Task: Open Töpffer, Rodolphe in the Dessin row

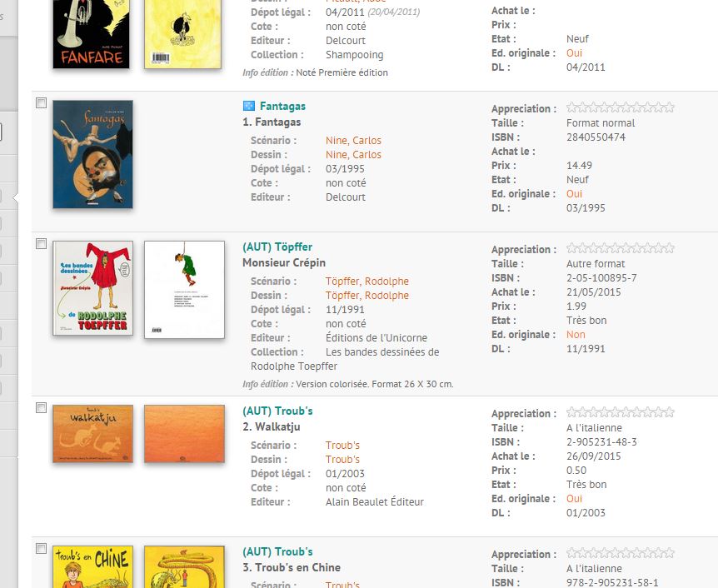Action: tap(366, 295)
